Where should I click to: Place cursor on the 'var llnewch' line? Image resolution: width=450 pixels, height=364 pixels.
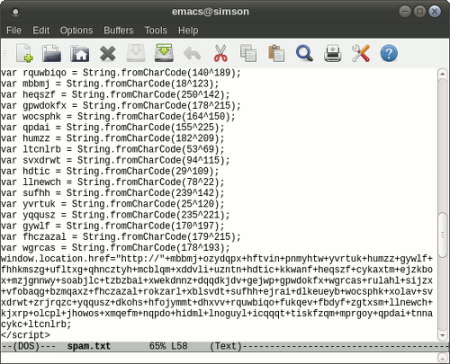112,182
